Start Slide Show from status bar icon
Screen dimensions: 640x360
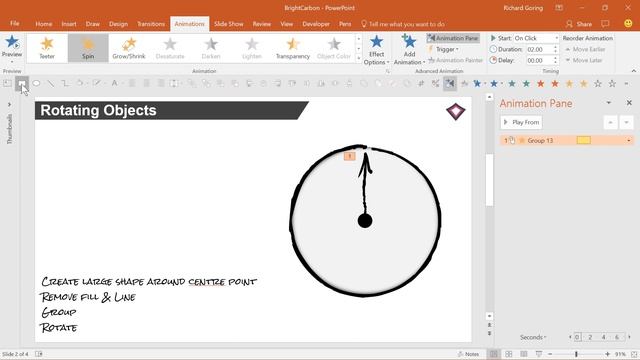point(539,354)
